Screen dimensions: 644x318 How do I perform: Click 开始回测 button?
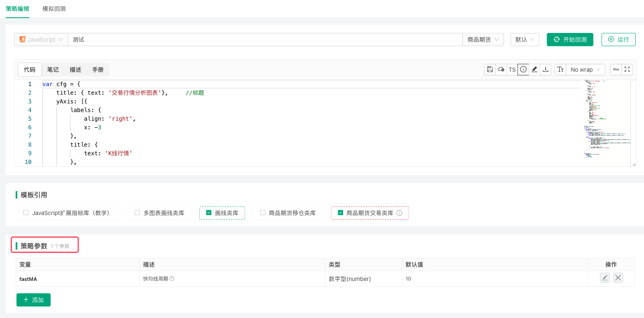[x=570, y=40]
